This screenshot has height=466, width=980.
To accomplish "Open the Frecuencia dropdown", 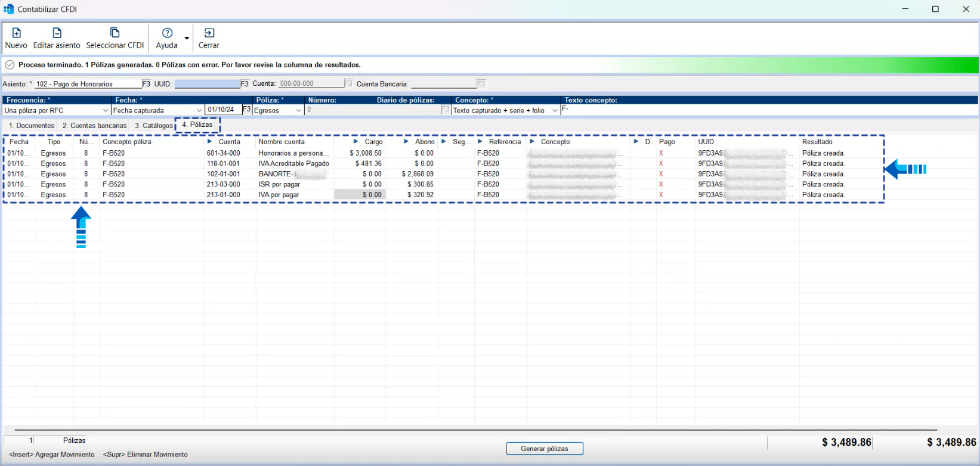I will (x=106, y=111).
